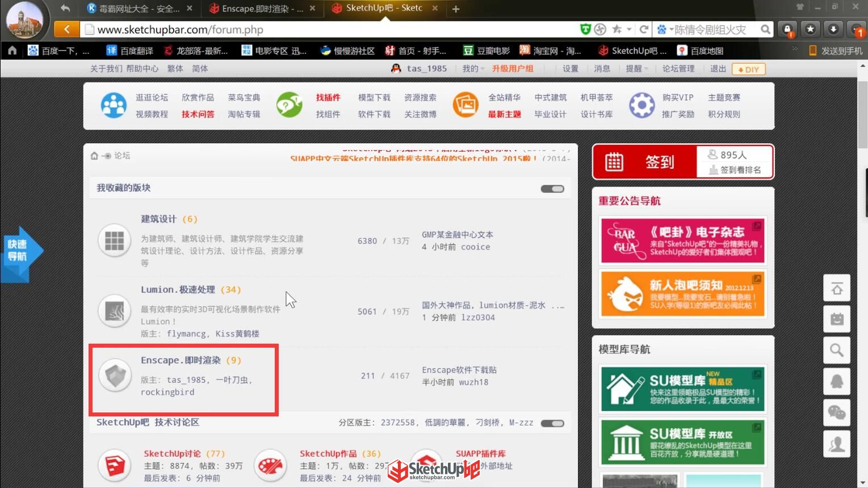Open the download manager arrow icon
Image resolution: width=868 pixels, height=488 pixels.
click(x=833, y=29)
